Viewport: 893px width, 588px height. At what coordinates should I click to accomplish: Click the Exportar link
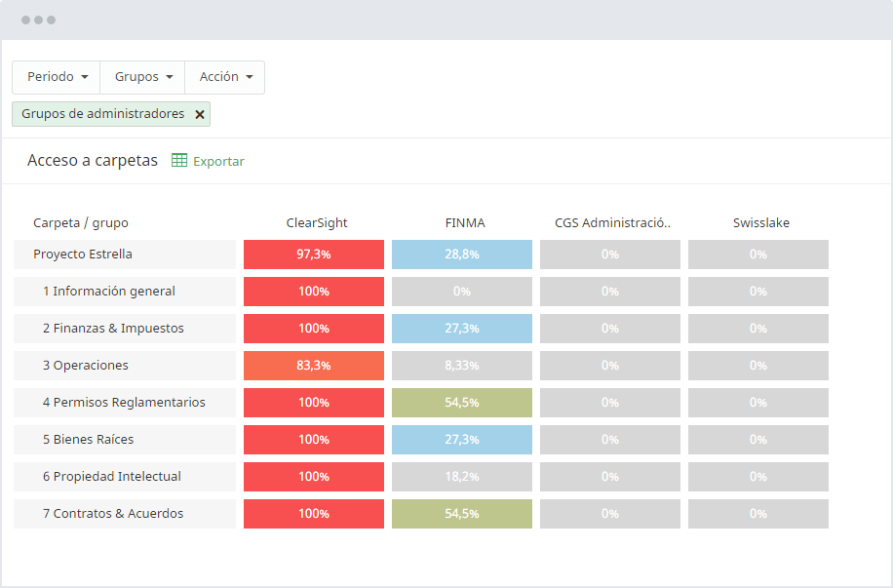tap(218, 161)
